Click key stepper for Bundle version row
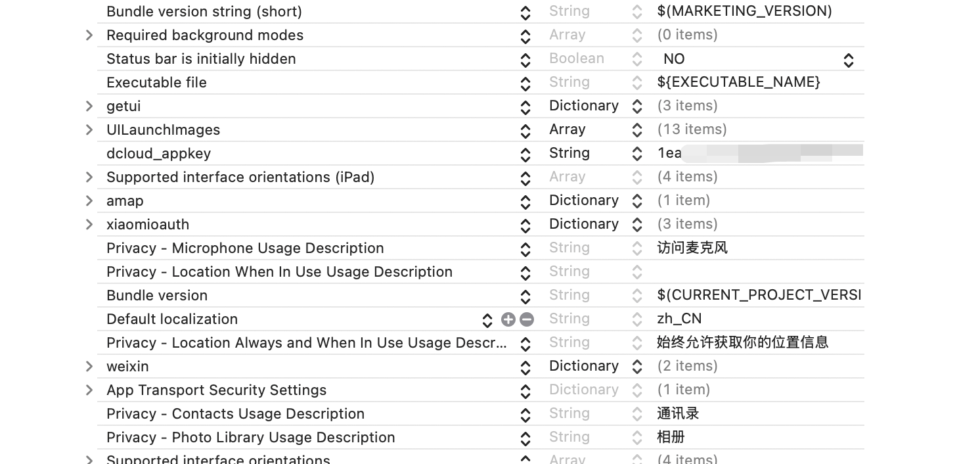Viewport: 980px width, 464px height. (525, 296)
